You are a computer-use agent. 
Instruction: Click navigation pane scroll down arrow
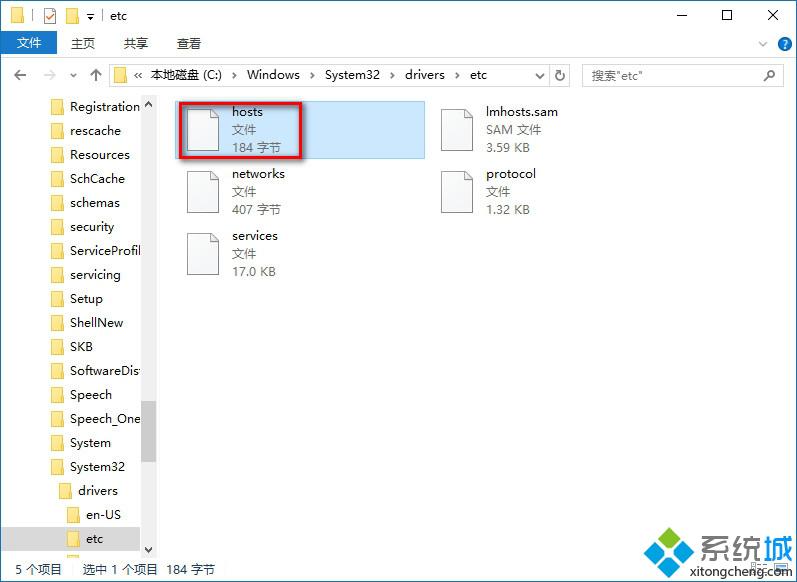coord(148,549)
